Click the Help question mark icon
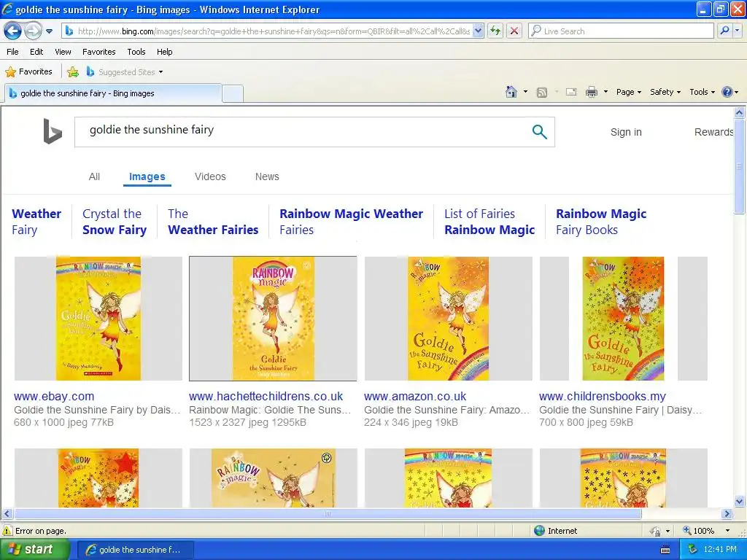Image resolution: width=747 pixels, height=560 pixels. (727, 92)
